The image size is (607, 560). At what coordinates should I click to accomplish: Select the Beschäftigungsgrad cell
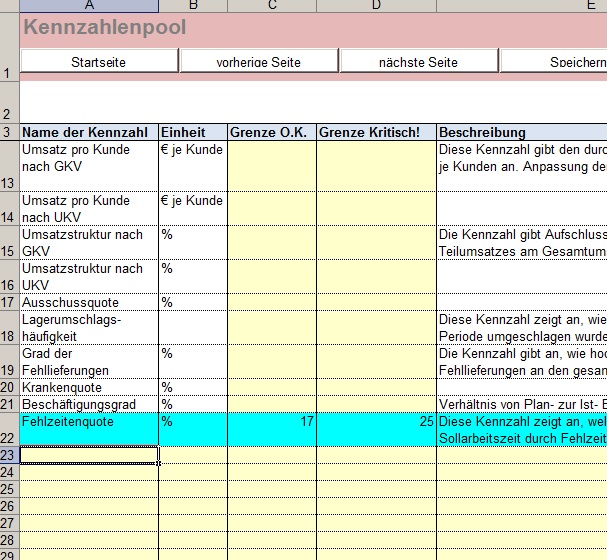(x=88, y=404)
